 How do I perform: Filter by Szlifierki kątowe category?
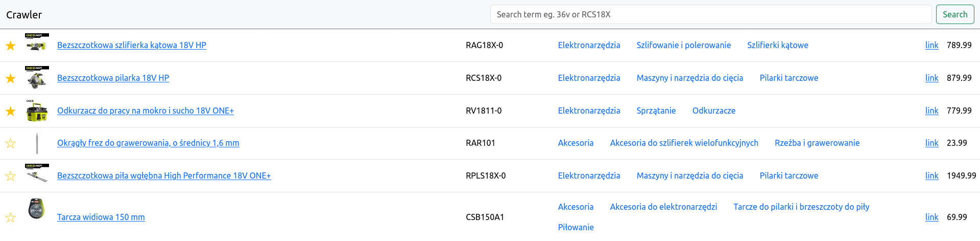pos(777,45)
